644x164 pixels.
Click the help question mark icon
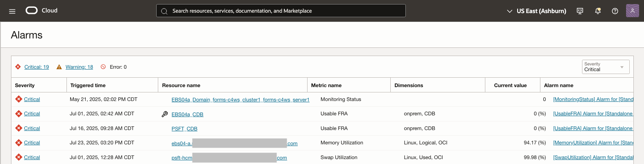pyautogui.click(x=615, y=11)
